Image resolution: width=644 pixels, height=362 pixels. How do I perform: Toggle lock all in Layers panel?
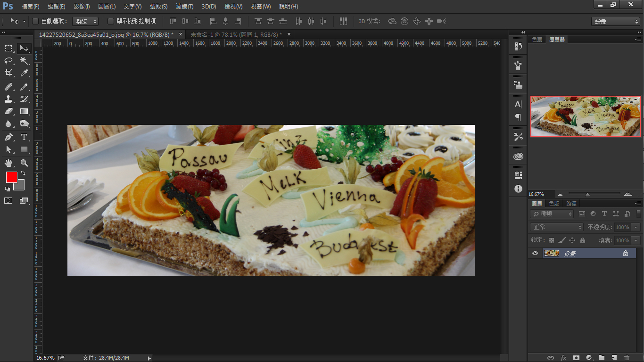click(x=583, y=240)
